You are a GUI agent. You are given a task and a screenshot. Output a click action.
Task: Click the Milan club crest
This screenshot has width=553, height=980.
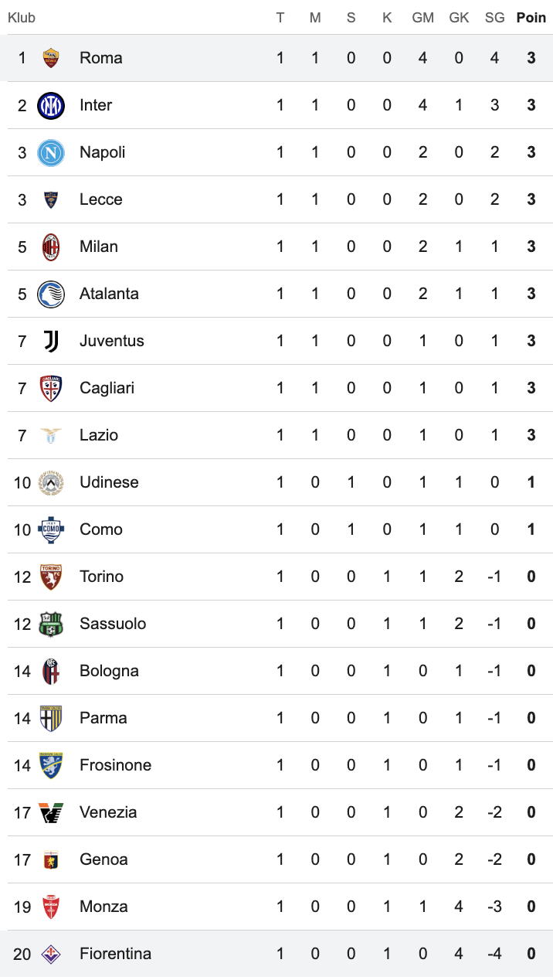[x=51, y=247]
